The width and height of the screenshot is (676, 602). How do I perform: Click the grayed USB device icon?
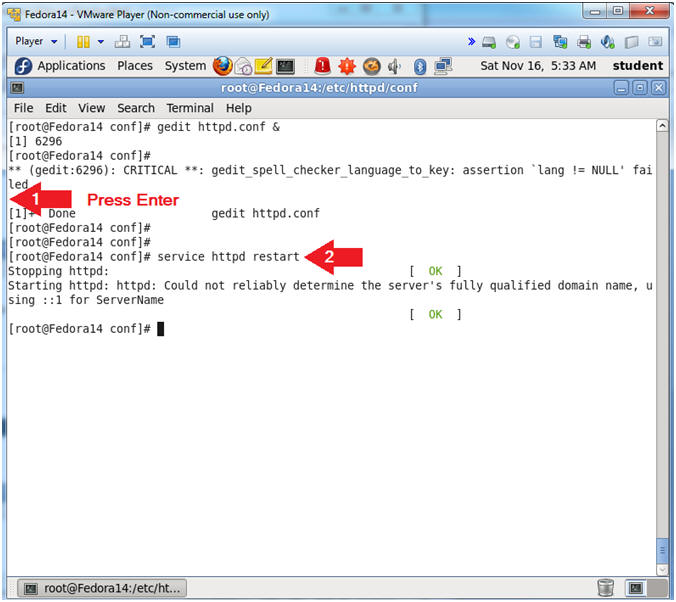click(x=632, y=42)
